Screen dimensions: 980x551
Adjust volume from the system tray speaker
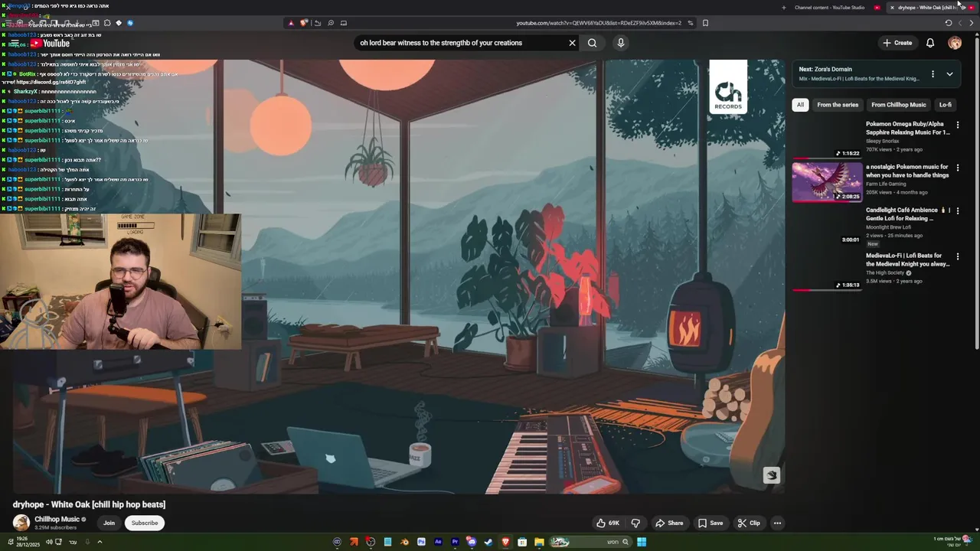click(x=49, y=542)
